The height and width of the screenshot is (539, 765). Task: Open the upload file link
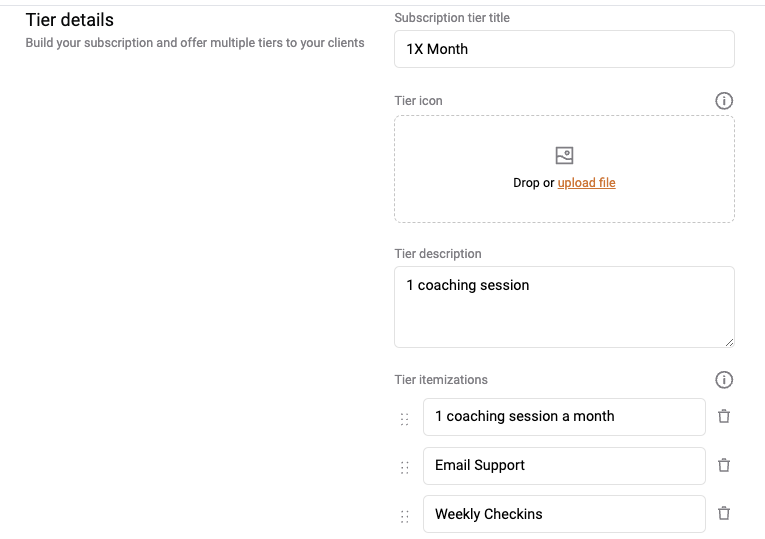click(586, 182)
